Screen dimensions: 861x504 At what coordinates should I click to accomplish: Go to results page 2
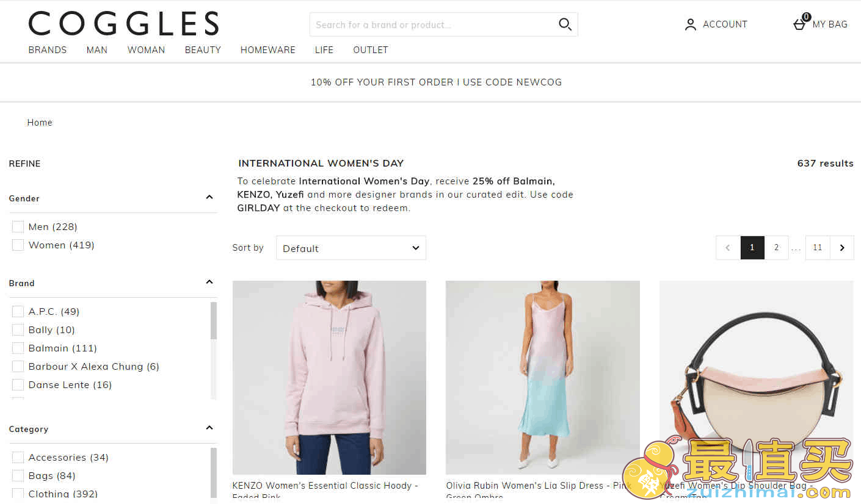(x=777, y=248)
